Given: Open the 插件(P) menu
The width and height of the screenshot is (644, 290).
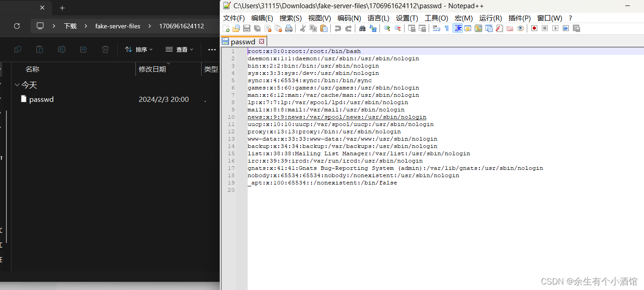Looking at the screenshot, I should tap(519, 18).
